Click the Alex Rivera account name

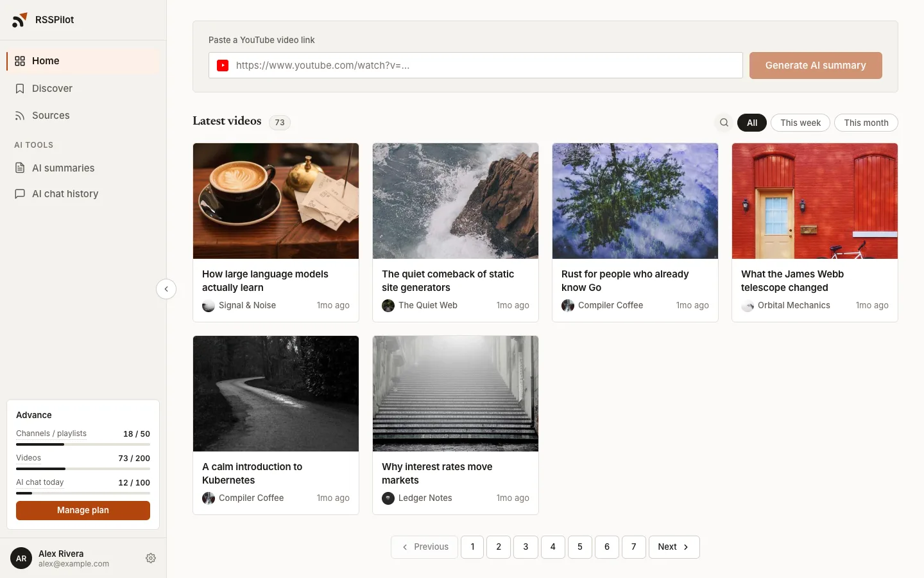[61, 554]
